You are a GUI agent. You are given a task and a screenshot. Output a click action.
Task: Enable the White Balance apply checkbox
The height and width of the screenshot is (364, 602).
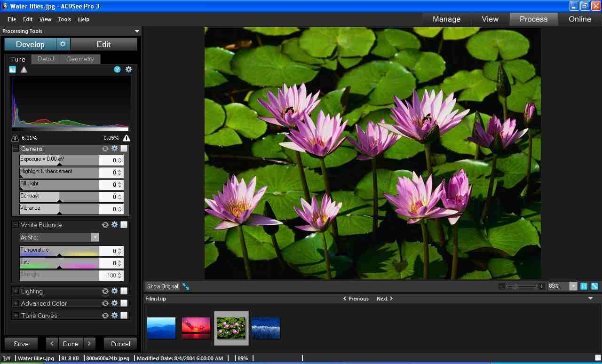click(x=124, y=224)
